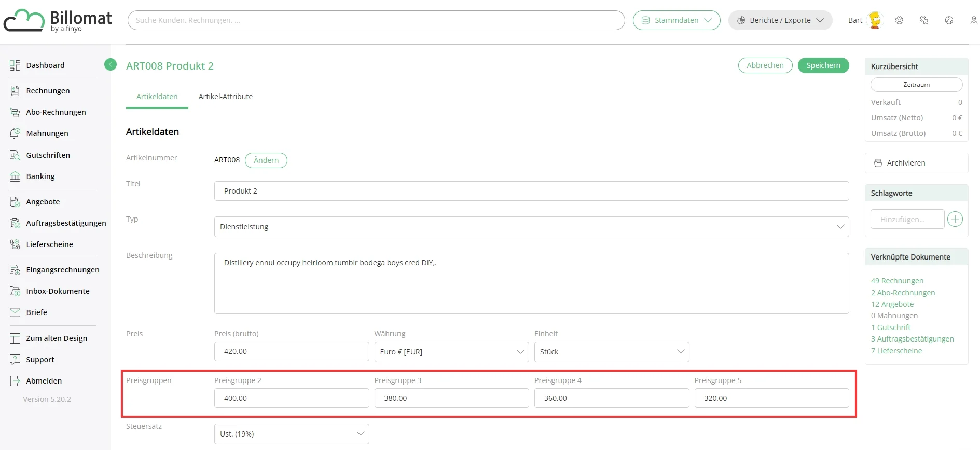Click the Preisgruppe 4 field
The height and width of the screenshot is (450, 980).
tap(612, 398)
